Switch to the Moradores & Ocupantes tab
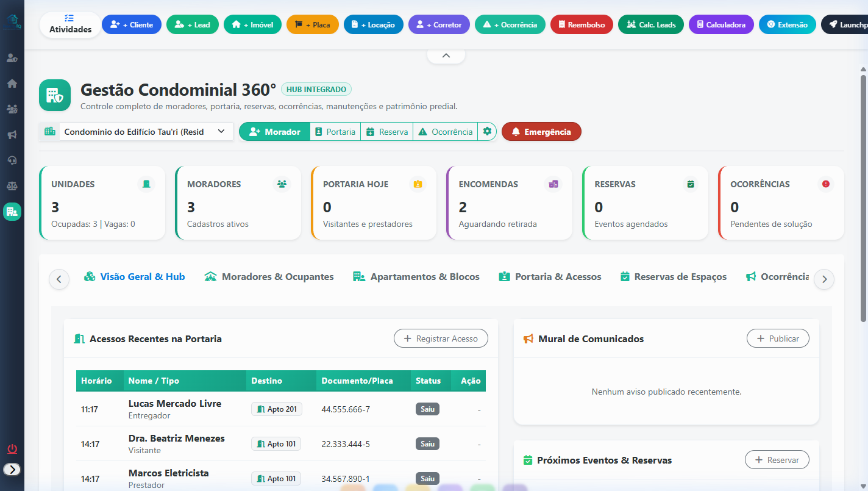The image size is (868, 491). tap(269, 277)
